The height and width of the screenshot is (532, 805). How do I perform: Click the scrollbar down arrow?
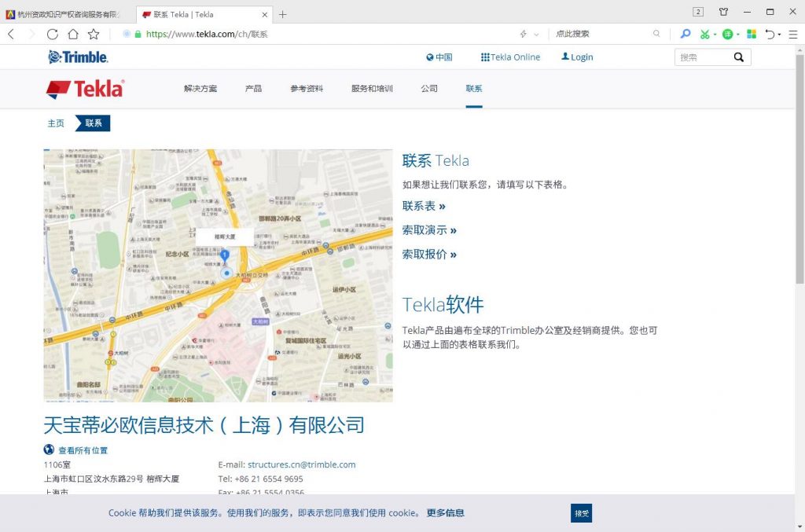pyautogui.click(x=799, y=526)
